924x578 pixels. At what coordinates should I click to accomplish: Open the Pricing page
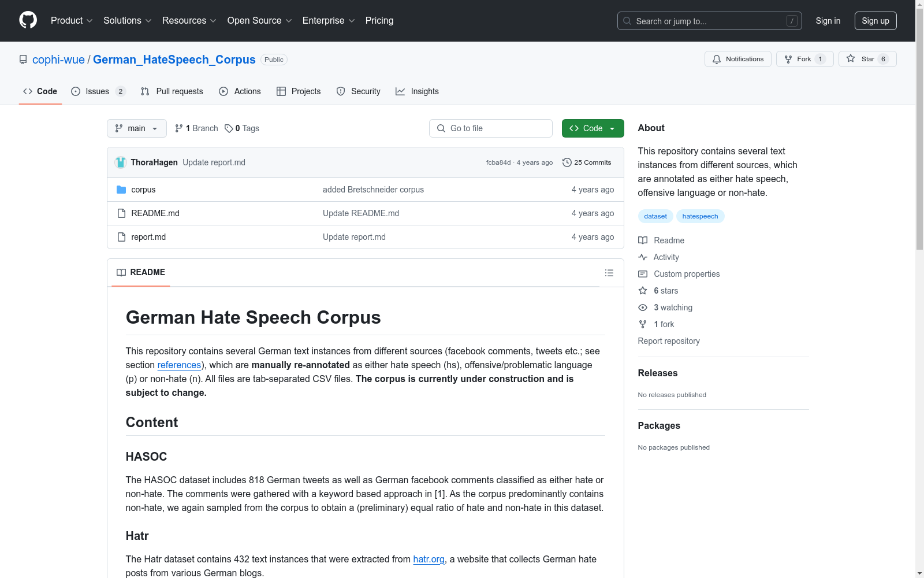pyautogui.click(x=379, y=20)
